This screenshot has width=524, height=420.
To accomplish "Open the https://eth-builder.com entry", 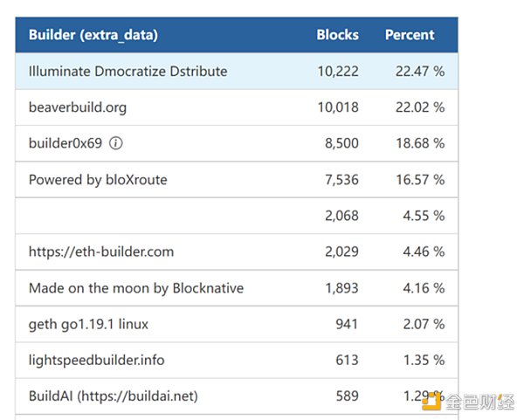I will point(101,251).
